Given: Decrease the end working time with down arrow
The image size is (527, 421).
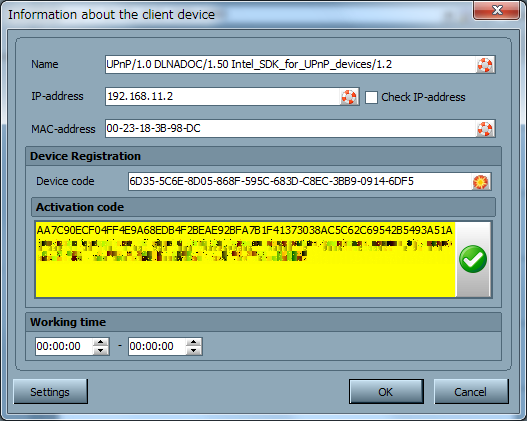Looking at the screenshot, I should coord(193,351).
